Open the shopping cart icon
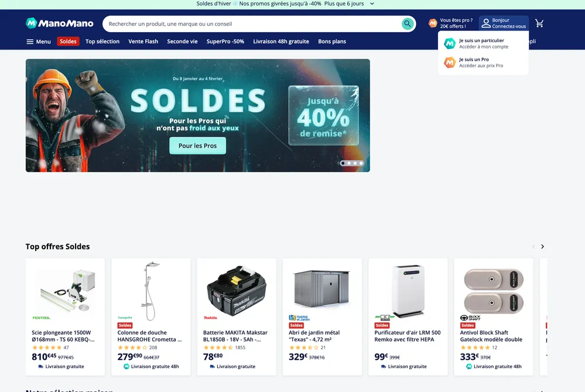Screen dimensions: 585x392 pos(539,23)
